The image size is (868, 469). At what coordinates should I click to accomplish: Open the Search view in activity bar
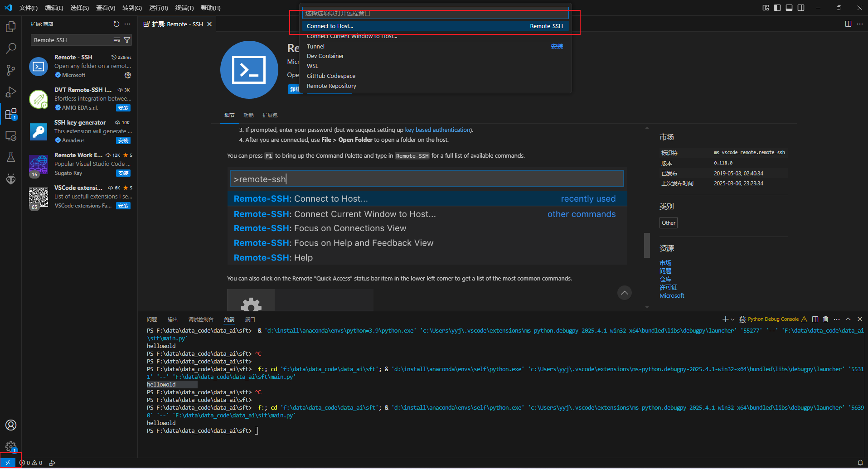11,48
